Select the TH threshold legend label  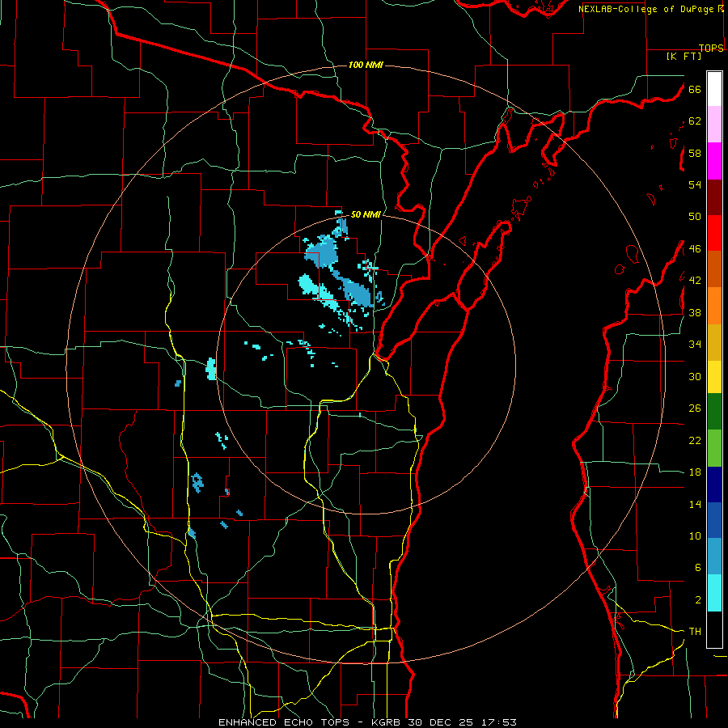[x=695, y=632]
